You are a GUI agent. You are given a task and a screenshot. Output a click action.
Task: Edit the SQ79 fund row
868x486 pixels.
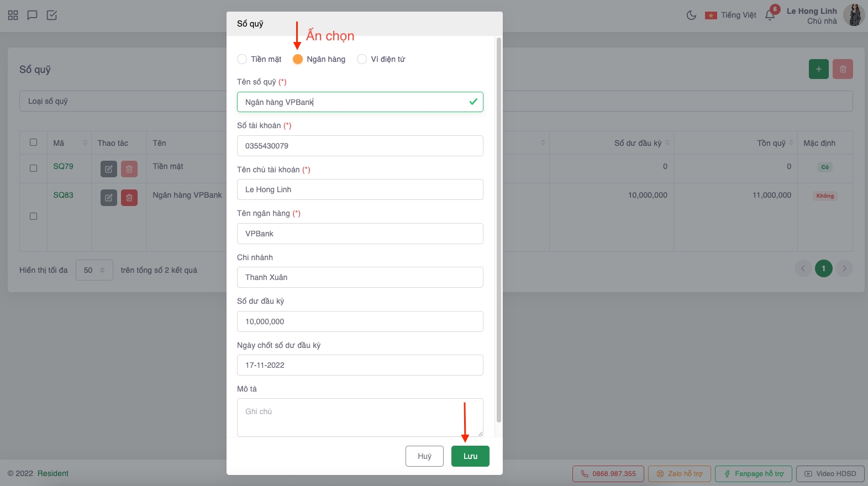tap(109, 169)
